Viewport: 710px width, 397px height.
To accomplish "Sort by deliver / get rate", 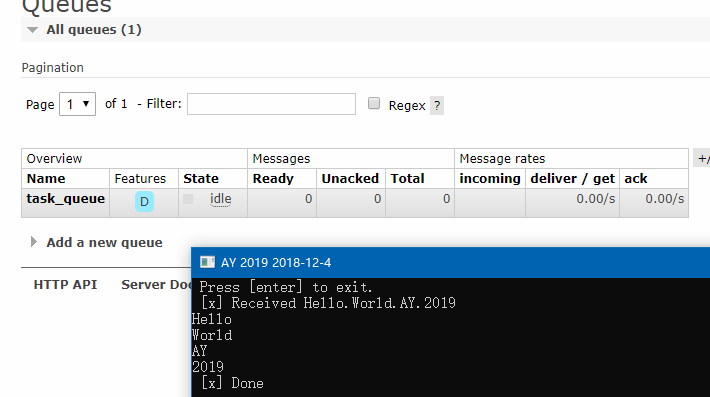I will click(x=572, y=179).
